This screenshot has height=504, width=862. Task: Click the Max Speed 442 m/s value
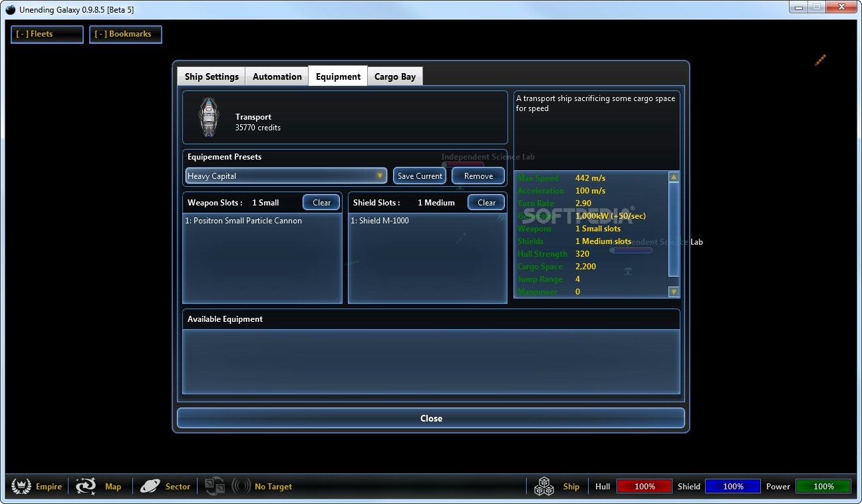(x=590, y=178)
